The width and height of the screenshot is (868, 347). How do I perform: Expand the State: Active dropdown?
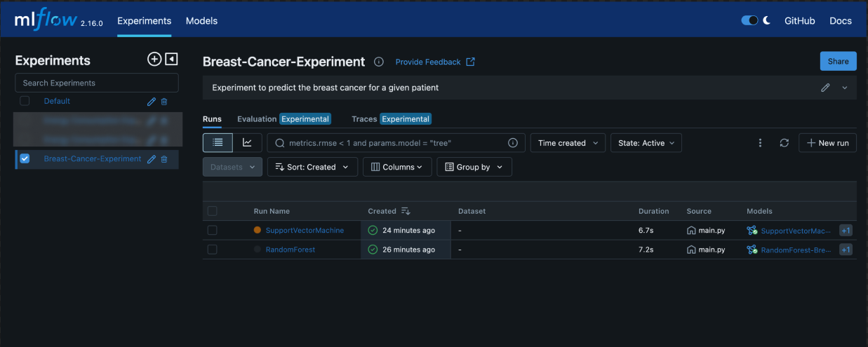(646, 143)
